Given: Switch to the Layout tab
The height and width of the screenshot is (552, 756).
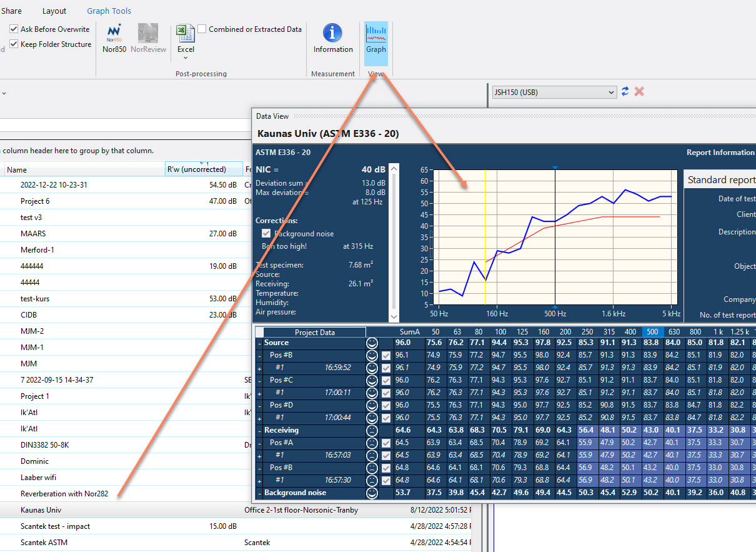Looking at the screenshot, I should [54, 11].
